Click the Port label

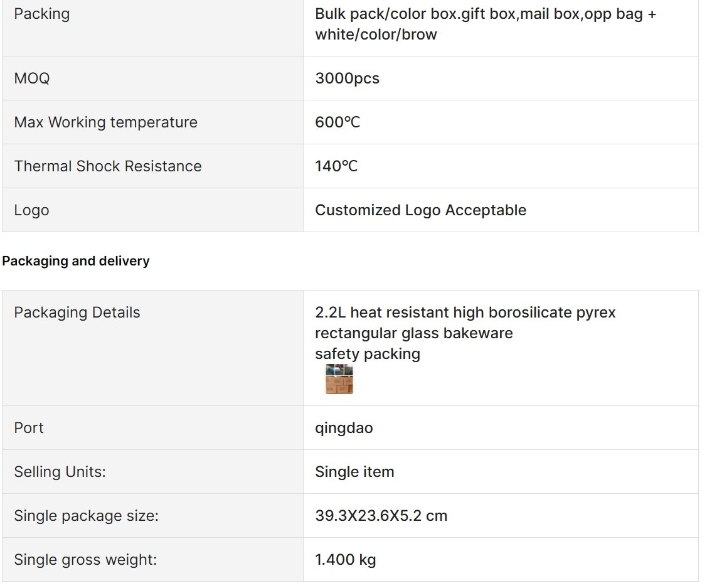click(29, 428)
